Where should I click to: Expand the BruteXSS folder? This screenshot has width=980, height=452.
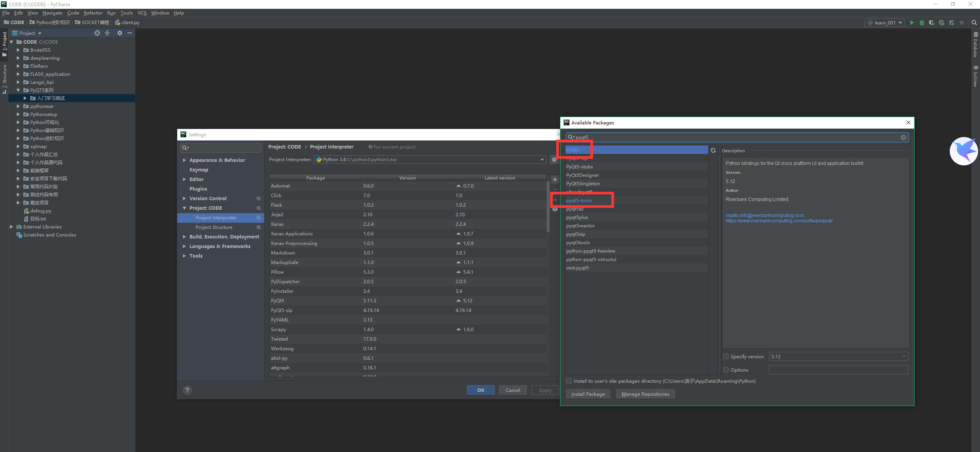pos(18,50)
